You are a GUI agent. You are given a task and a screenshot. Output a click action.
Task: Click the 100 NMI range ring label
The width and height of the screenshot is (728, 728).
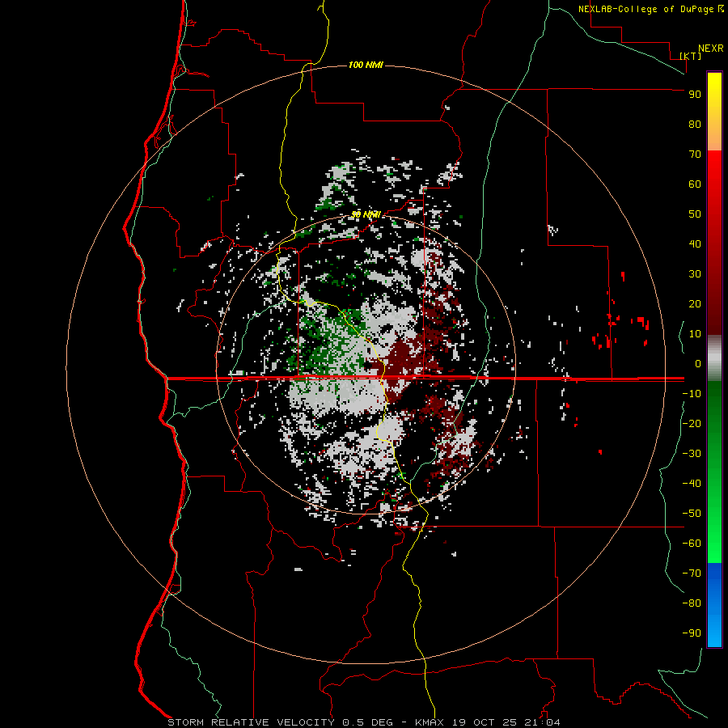click(366, 65)
